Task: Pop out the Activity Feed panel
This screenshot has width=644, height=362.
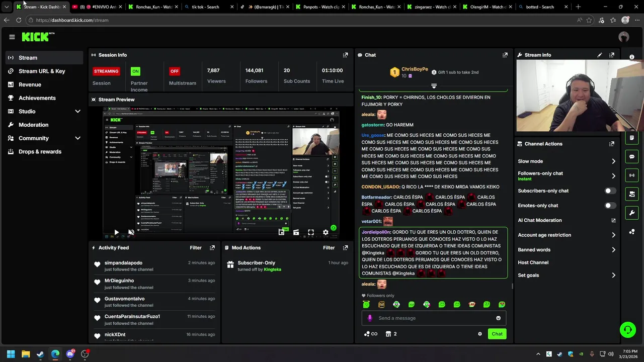Action: click(212, 248)
